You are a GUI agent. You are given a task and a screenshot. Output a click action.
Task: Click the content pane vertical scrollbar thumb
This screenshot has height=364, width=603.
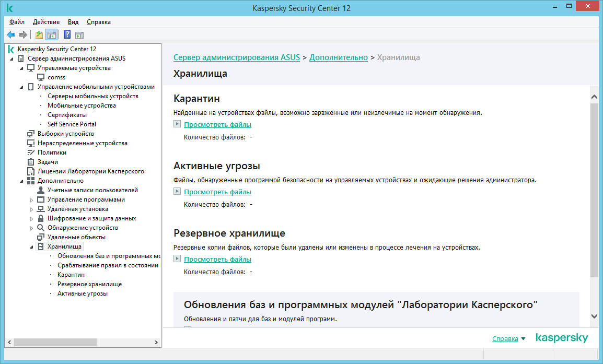[594, 190]
